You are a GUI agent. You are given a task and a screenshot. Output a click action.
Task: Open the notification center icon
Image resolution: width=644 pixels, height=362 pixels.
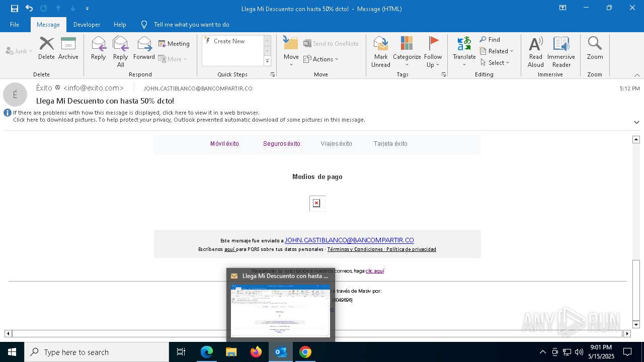click(627, 352)
